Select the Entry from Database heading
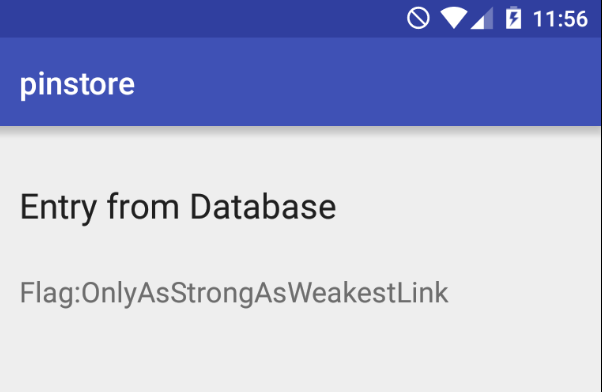The height and width of the screenshot is (392, 602). click(178, 207)
